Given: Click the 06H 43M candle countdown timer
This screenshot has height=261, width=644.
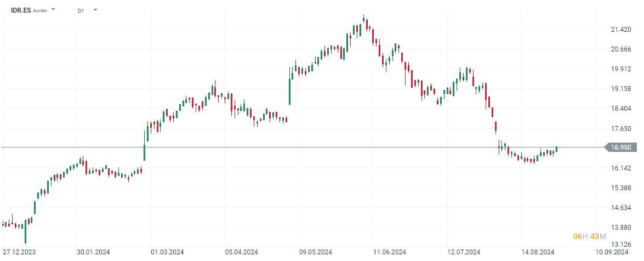Looking at the screenshot, I should [x=589, y=236].
